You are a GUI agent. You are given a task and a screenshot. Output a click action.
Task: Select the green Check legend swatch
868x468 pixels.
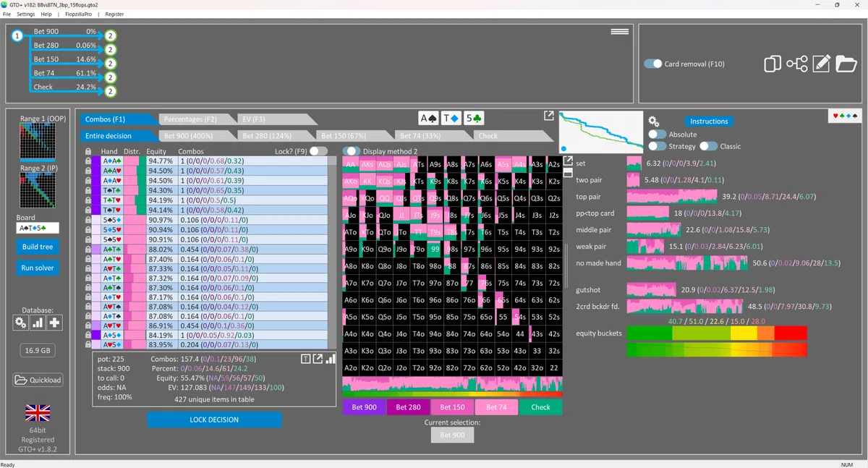tap(540, 407)
